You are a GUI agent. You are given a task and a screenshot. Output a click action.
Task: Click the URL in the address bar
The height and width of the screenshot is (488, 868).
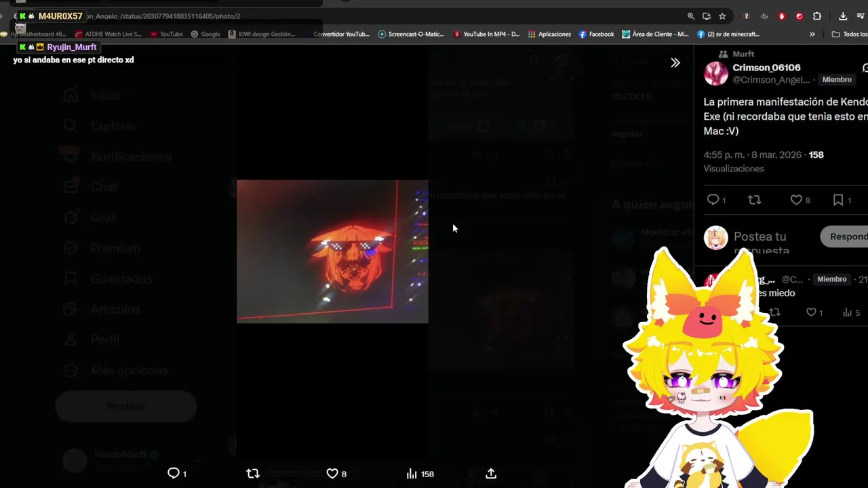tap(163, 16)
